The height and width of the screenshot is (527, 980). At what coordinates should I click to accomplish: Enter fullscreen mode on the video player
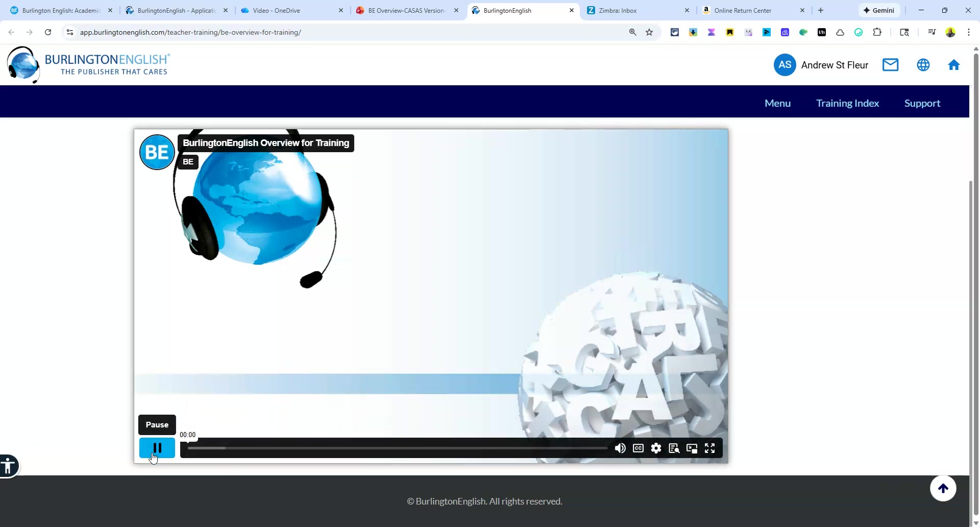(x=709, y=448)
